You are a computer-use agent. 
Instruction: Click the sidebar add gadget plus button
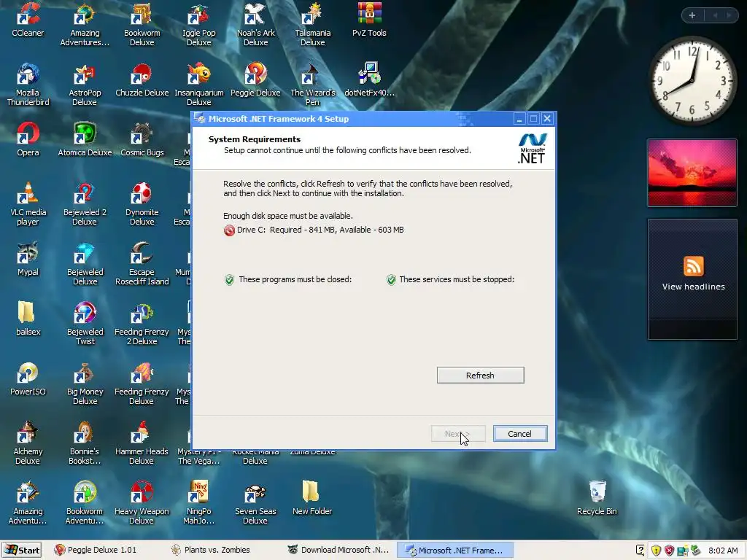tap(692, 15)
